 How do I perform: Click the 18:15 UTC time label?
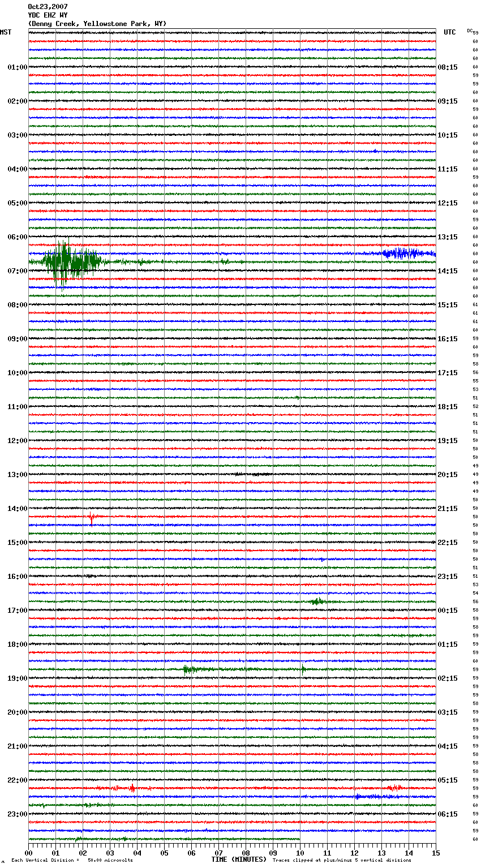pyautogui.click(x=448, y=407)
